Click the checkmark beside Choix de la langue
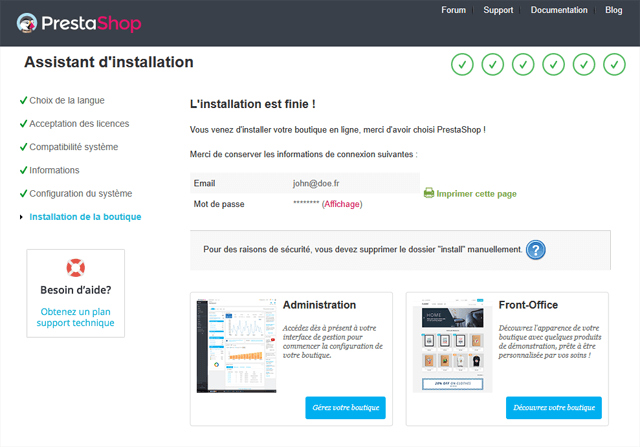This screenshot has width=640, height=447. 23,100
